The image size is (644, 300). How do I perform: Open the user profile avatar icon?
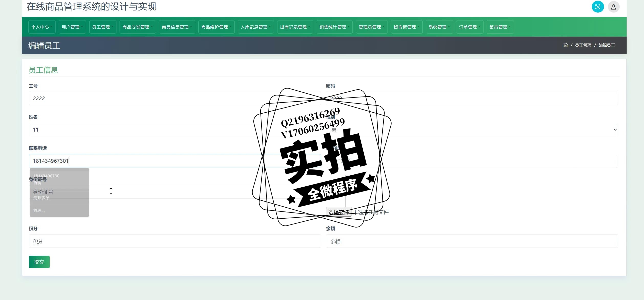tap(614, 7)
